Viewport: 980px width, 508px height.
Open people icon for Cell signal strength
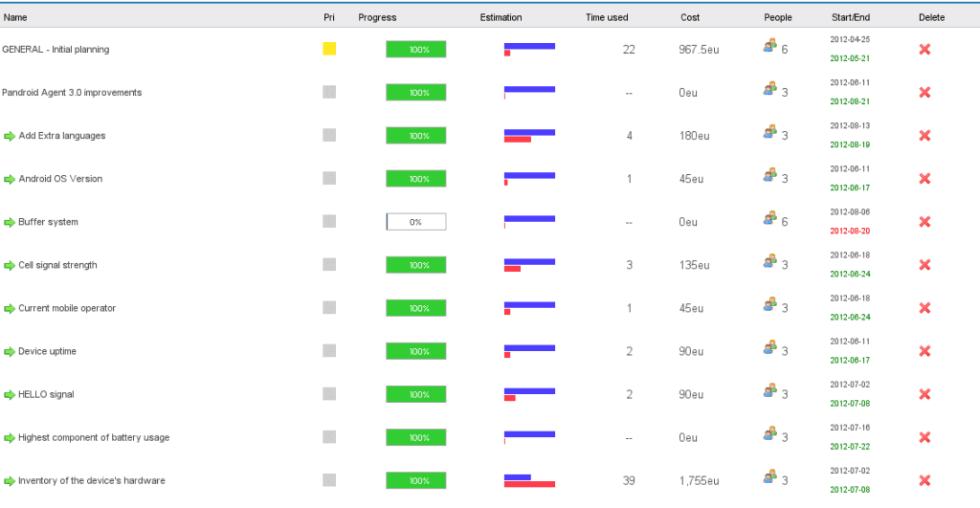pos(770,261)
